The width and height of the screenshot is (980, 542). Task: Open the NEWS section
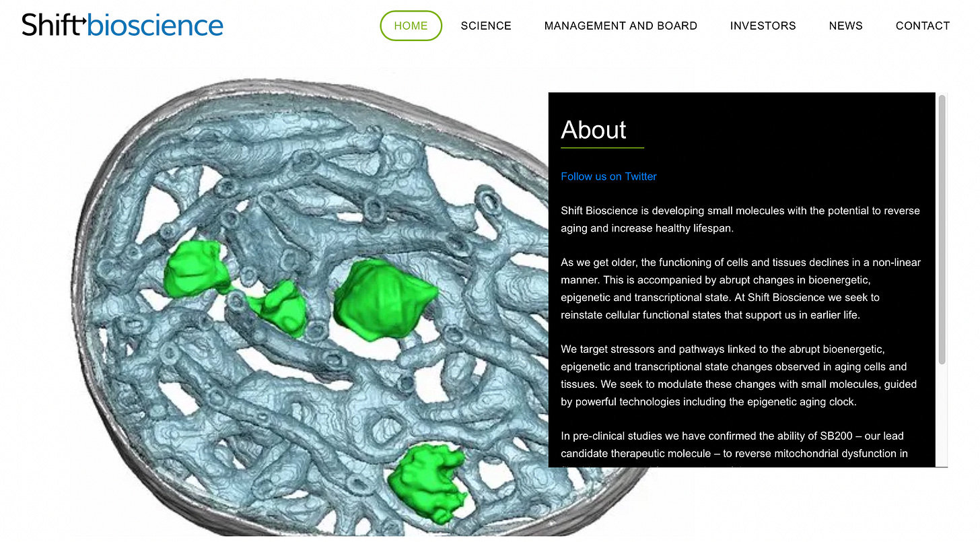[x=845, y=26]
